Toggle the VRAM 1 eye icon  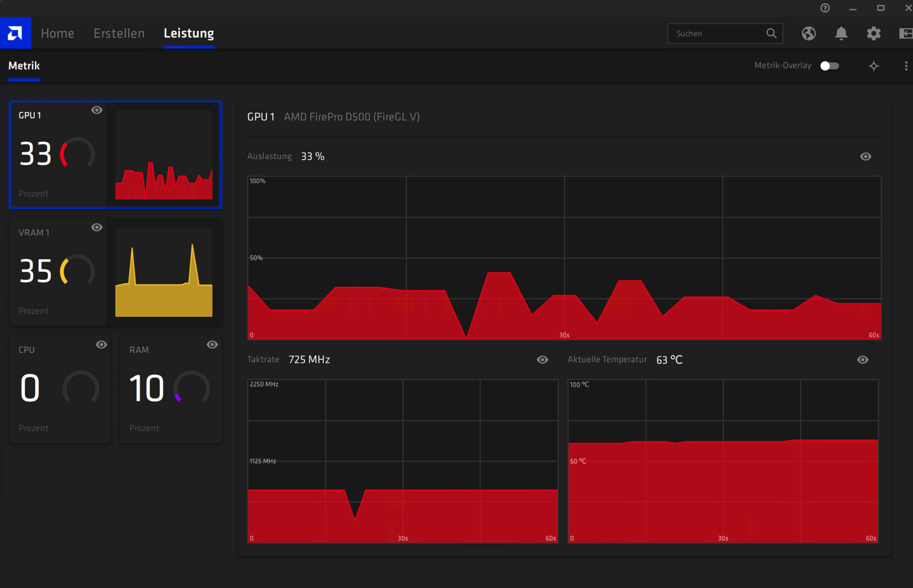97,227
